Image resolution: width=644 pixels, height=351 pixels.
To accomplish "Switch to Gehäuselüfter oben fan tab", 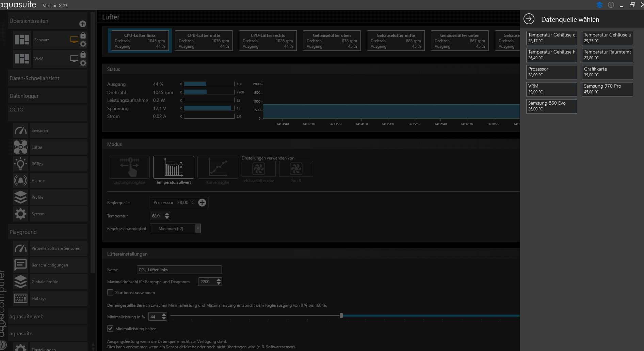I will pos(332,41).
